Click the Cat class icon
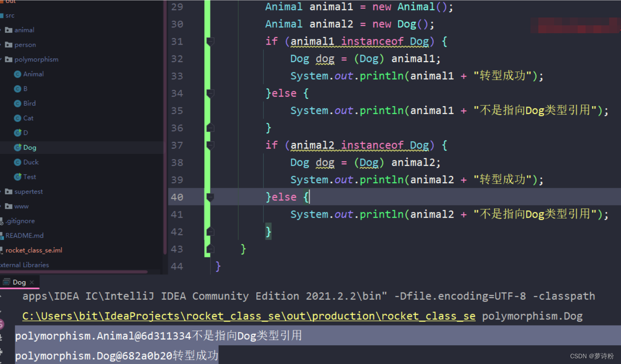 point(17,118)
